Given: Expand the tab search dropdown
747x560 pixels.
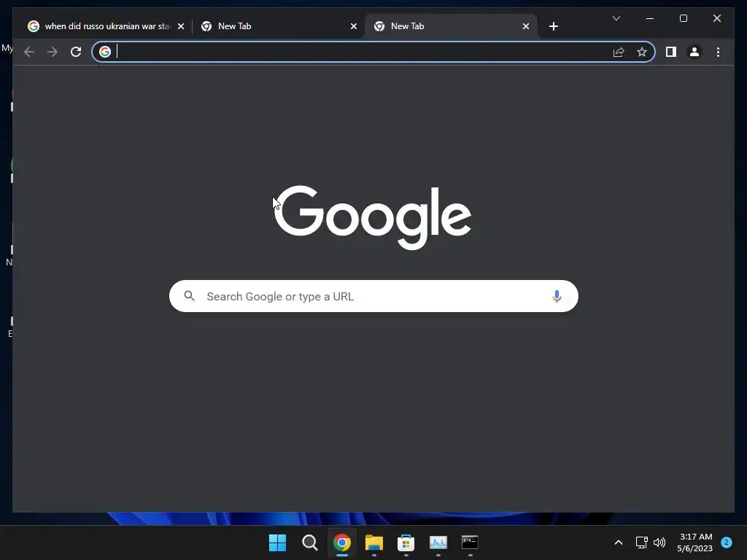Looking at the screenshot, I should 616,18.
